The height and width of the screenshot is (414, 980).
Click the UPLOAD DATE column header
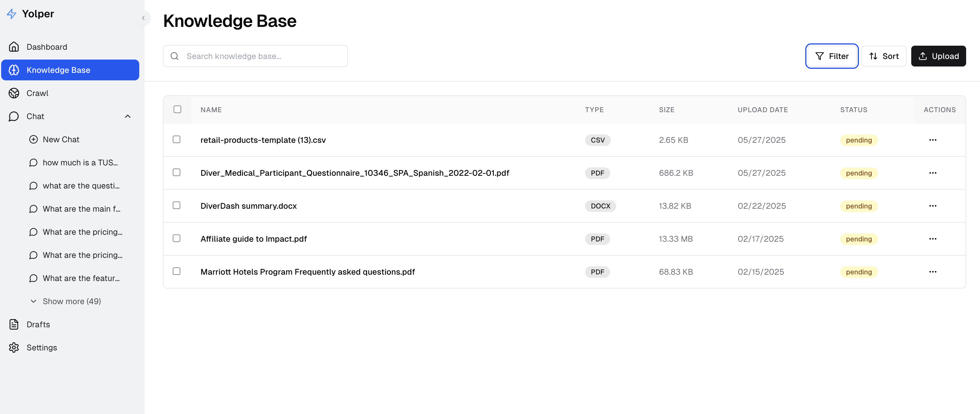[x=762, y=110]
